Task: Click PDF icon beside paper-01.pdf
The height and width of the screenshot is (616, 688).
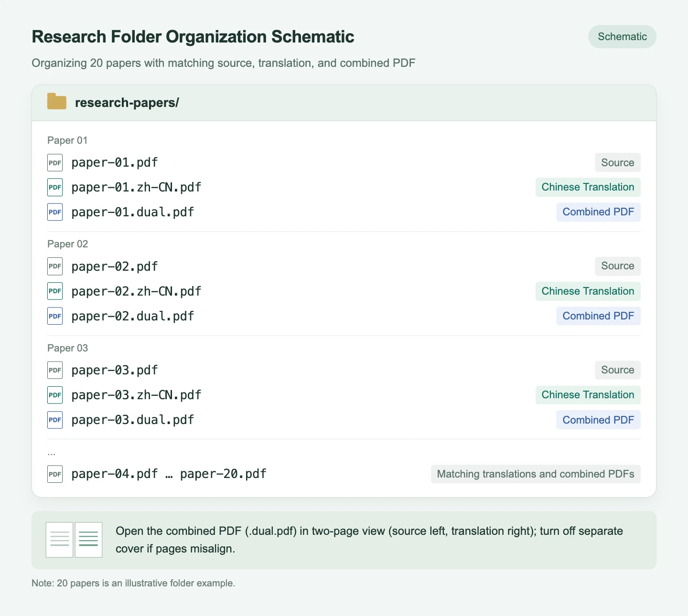Action: click(x=55, y=163)
